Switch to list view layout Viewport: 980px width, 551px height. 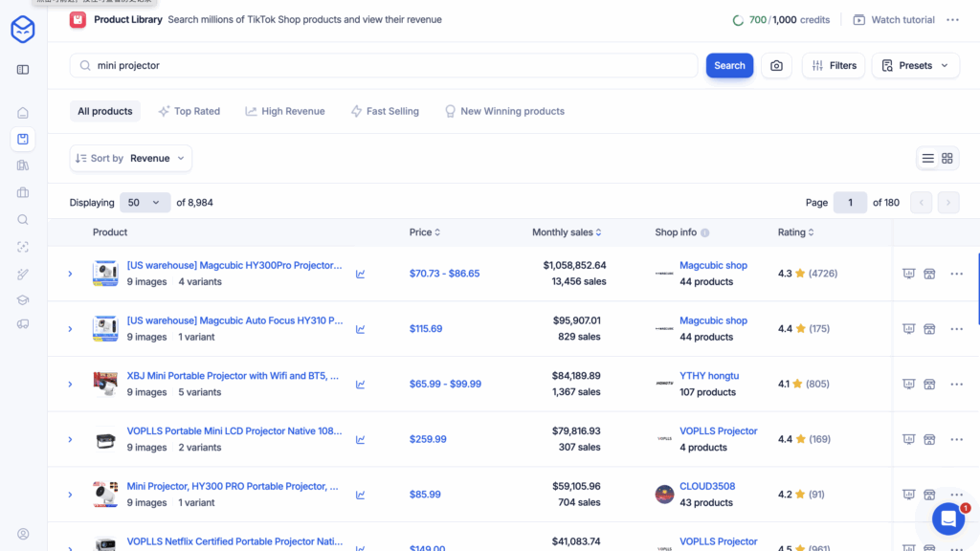928,159
